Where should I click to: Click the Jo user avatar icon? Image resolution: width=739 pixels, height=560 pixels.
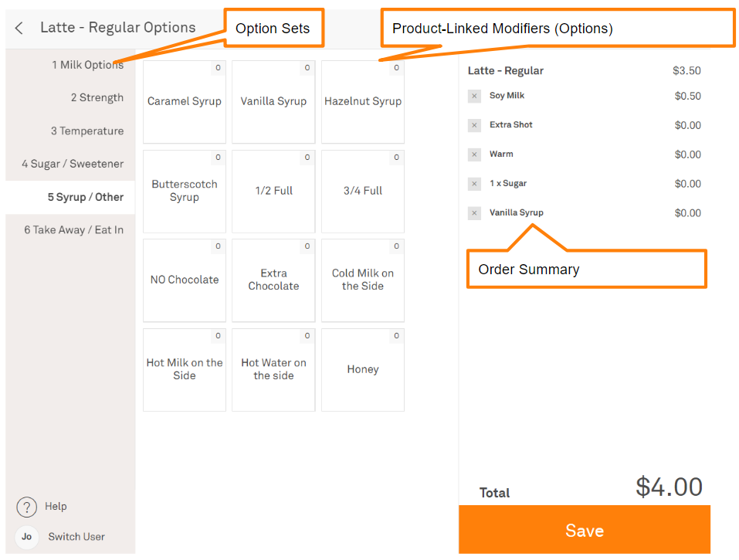coord(26,537)
